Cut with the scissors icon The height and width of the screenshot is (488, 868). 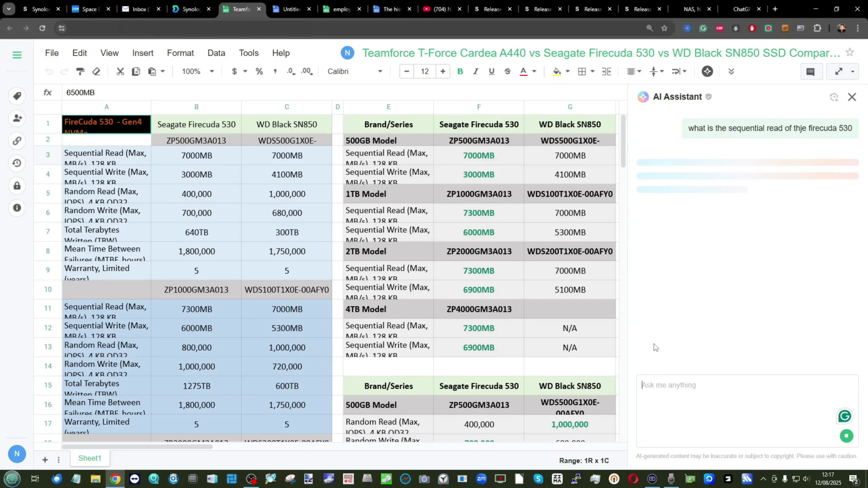(x=120, y=72)
